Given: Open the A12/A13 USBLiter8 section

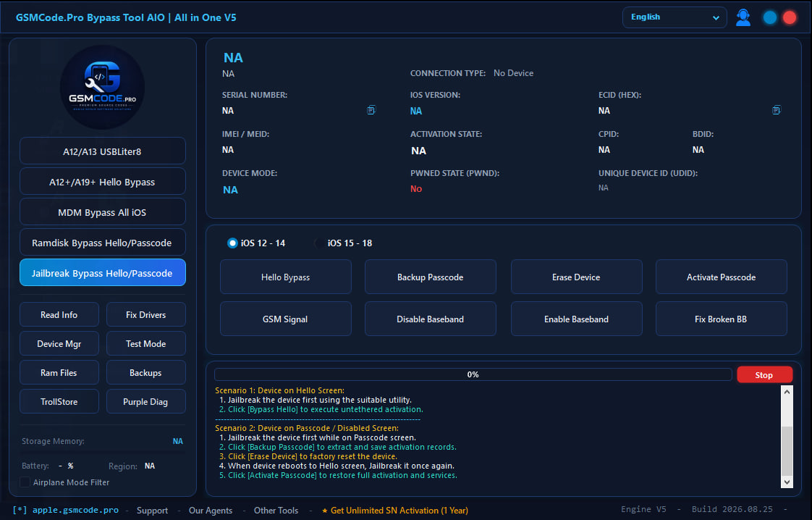Looking at the screenshot, I should pos(103,151).
